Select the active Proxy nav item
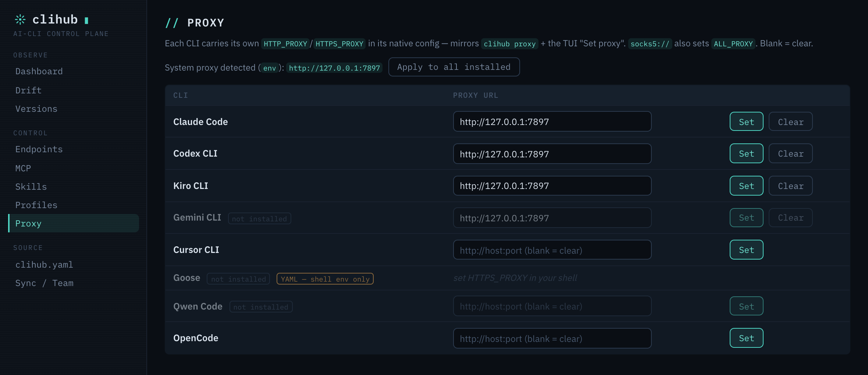 (x=74, y=223)
